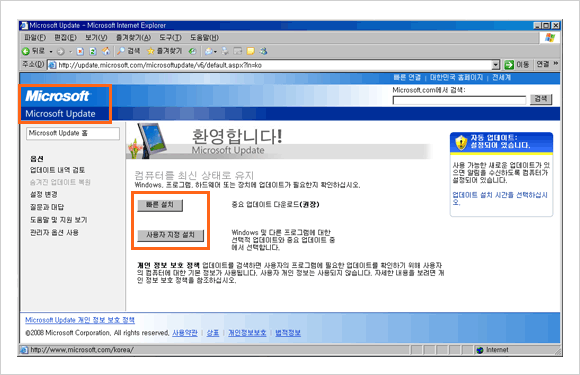
Task: Expand the address bar dropdown arrow
Action: coord(496,65)
